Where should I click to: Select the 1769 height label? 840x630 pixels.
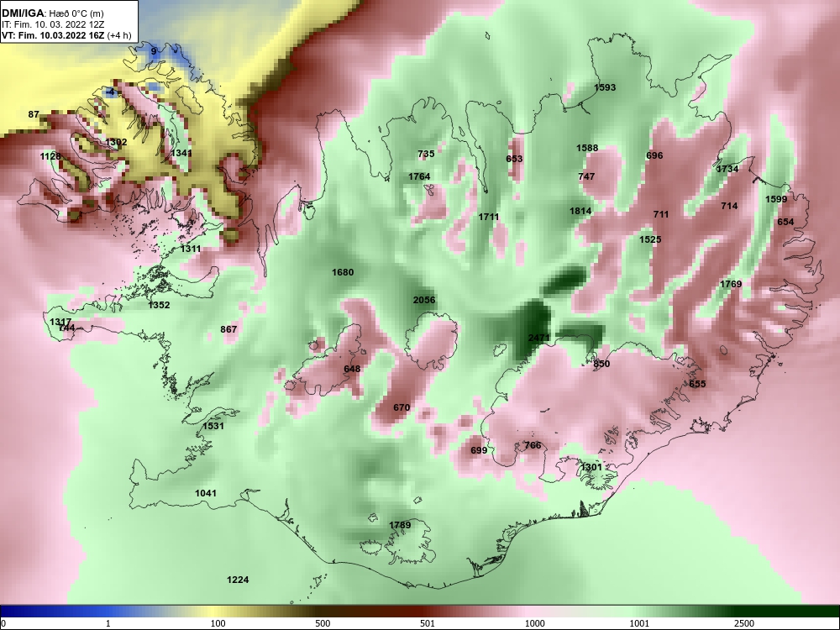tap(731, 284)
